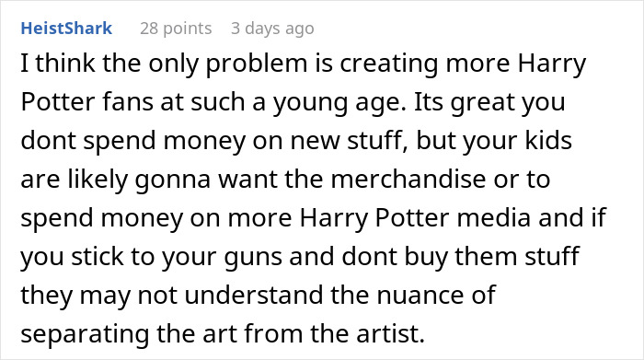644x360 pixels.
Task: Click the 3 days ago timestamp
Action: (272, 29)
